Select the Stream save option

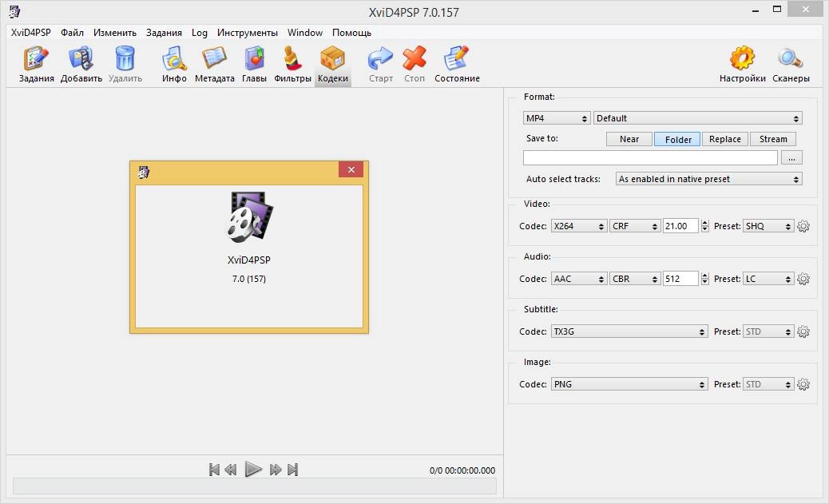[773, 139]
